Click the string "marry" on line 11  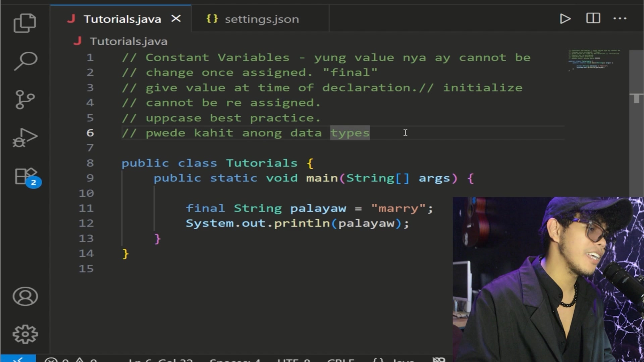tap(398, 208)
